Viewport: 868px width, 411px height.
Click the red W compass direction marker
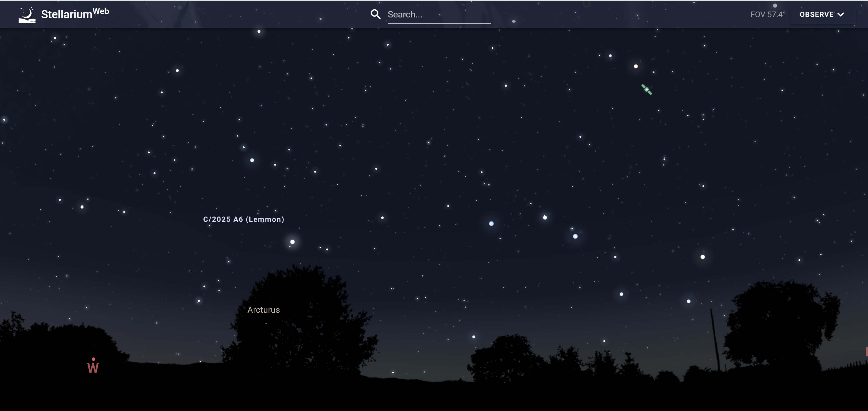93,368
